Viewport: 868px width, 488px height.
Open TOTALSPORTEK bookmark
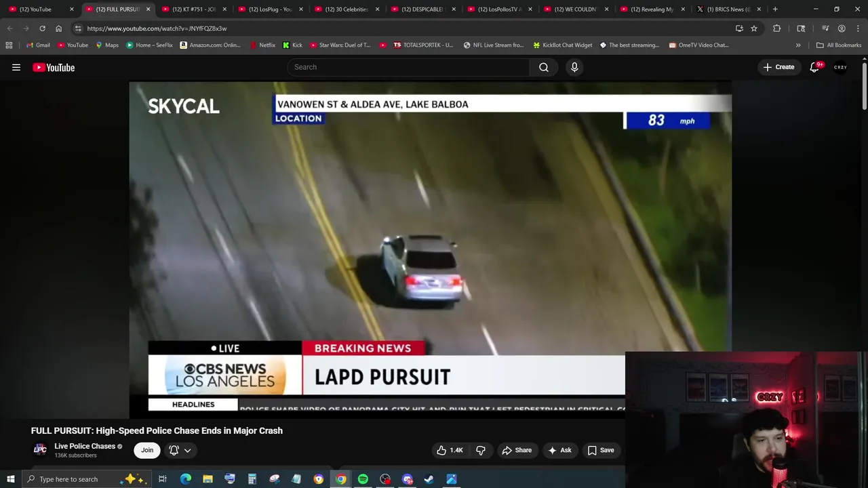(422, 45)
